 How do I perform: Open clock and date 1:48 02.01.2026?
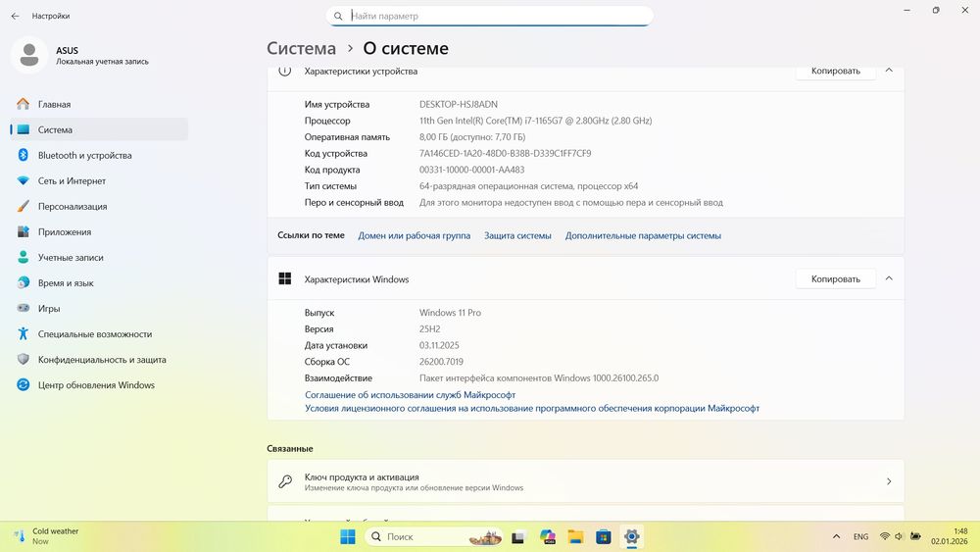(x=949, y=536)
